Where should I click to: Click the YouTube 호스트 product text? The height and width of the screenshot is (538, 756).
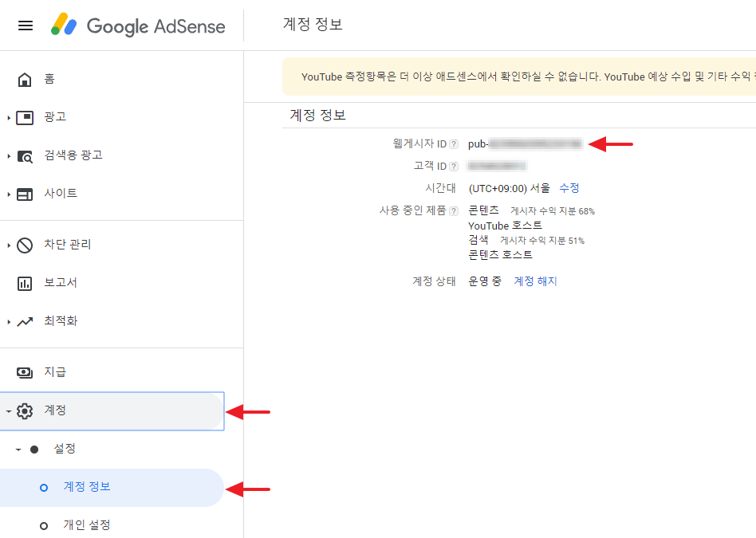tap(505, 226)
